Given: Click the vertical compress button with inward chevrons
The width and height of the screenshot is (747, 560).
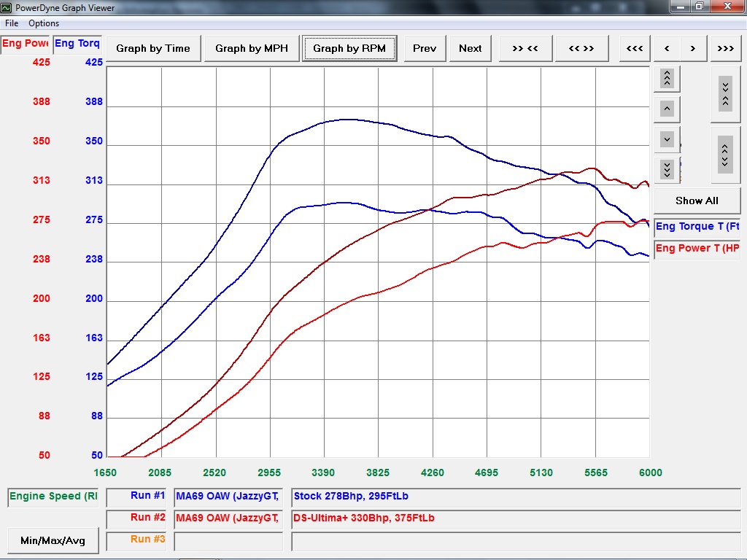Looking at the screenshot, I should pos(726,94).
